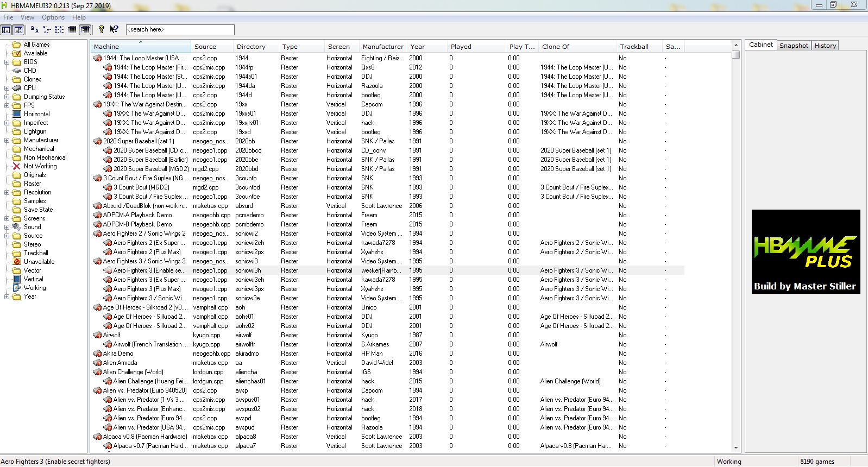Click the Alpaca v0.8 (Pacman Hardware) icon
Viewport: 868px width, 467px height.
point(98,437)
